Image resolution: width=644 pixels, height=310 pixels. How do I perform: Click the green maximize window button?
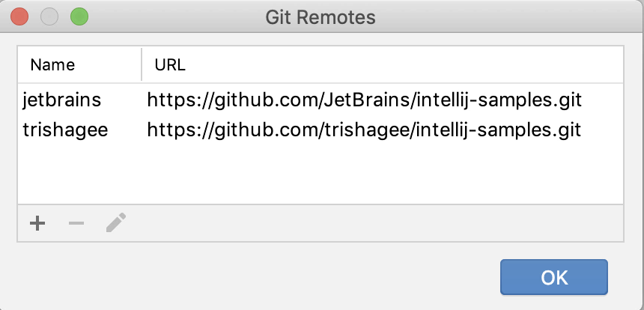pyautogui.click(x=78, y=16)
